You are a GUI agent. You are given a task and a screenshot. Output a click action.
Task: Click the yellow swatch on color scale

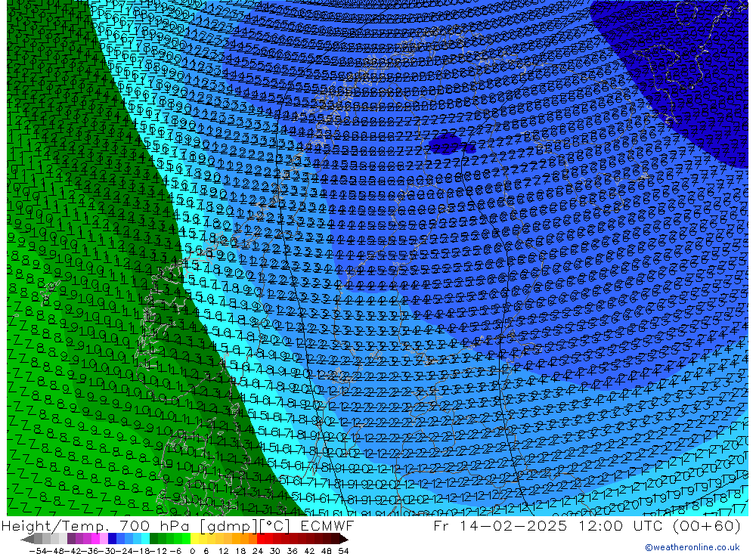point(195,539)
